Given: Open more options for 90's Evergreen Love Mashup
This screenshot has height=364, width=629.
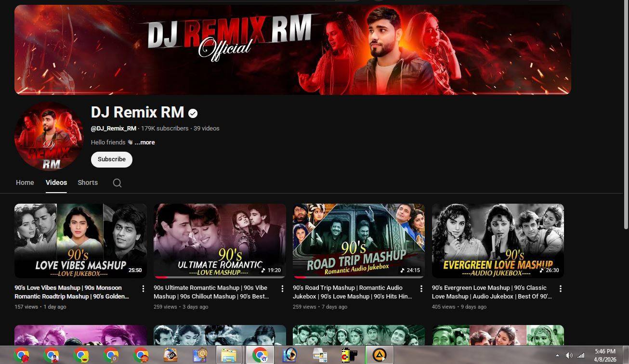Looking at the screenshot, I should click(x=561, y=288).
